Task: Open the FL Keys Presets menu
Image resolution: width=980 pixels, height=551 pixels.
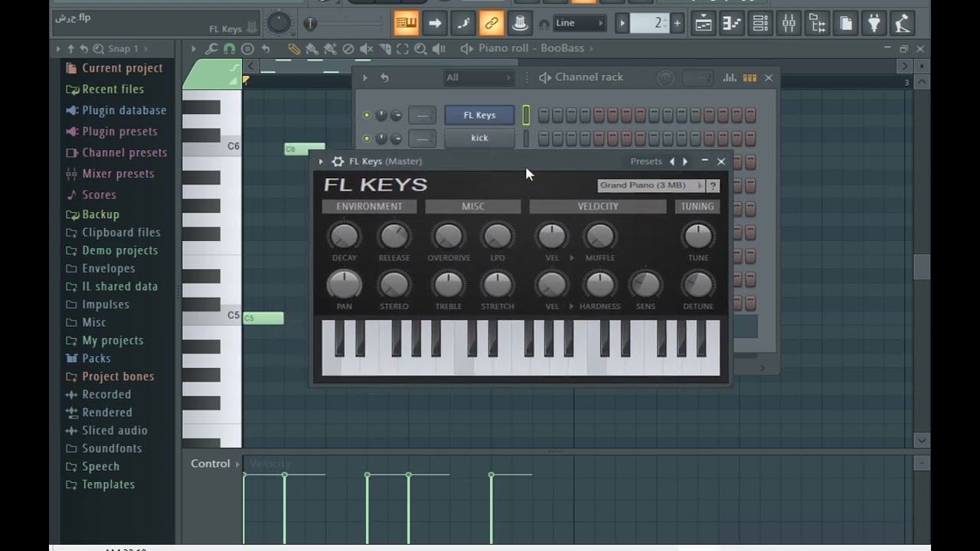Action: pos(646,161)
